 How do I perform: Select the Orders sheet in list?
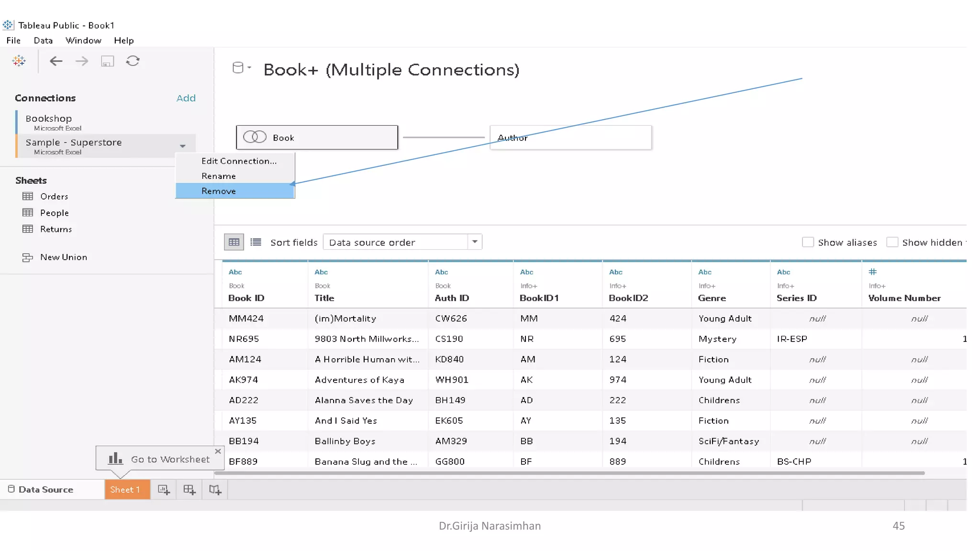pyautogui.click(x=54, y=197)
